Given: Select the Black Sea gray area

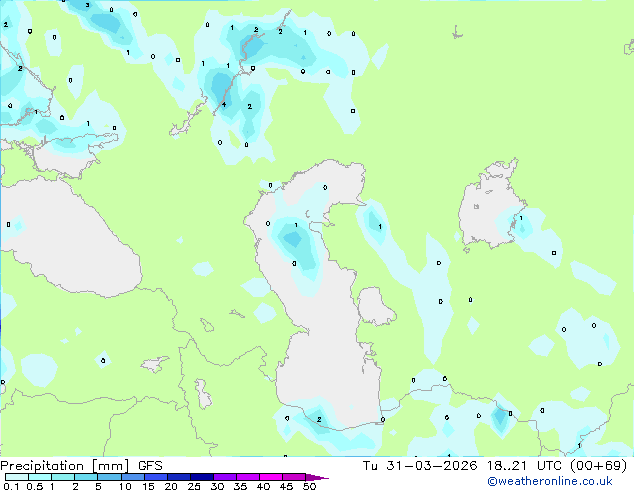Looking at the screenshot, I should click(x=67, y=239).
